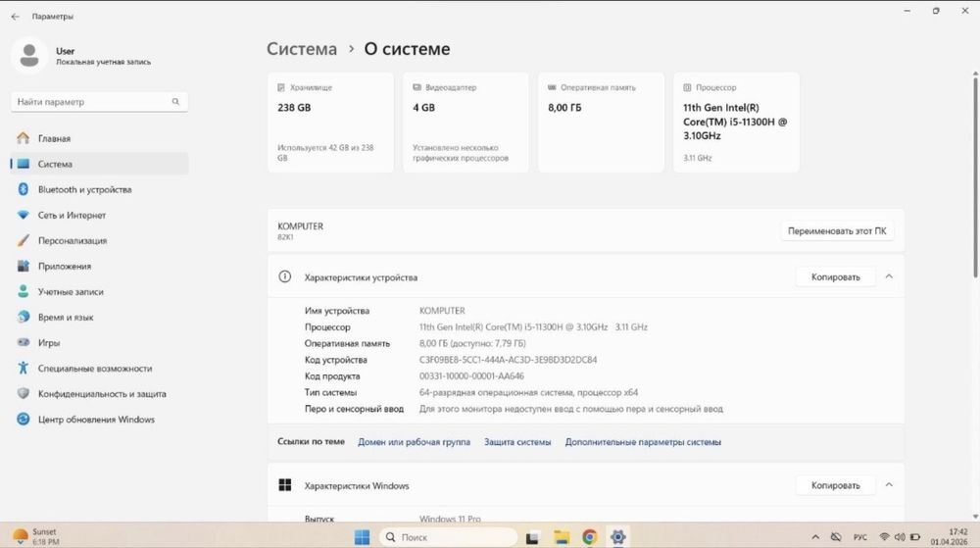980x548 pixels.
Task: Open the Оперативная память 8,00 ГБ card
Action: click(602, 123)
